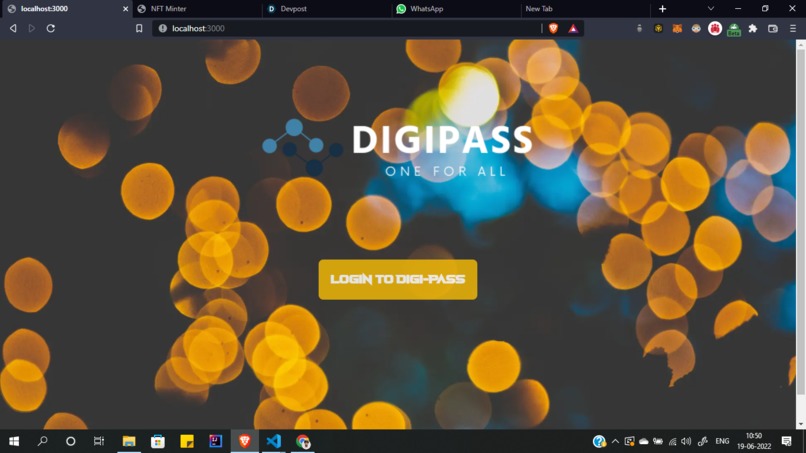Switch to the New Tab tab
This screenshot has width=806, height=453.
(x=585, y=9)
